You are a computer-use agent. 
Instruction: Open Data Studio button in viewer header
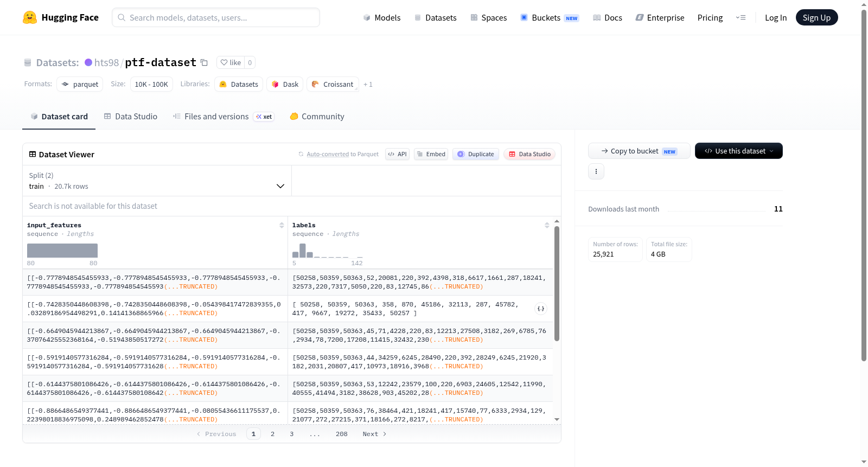click(529, 154)
